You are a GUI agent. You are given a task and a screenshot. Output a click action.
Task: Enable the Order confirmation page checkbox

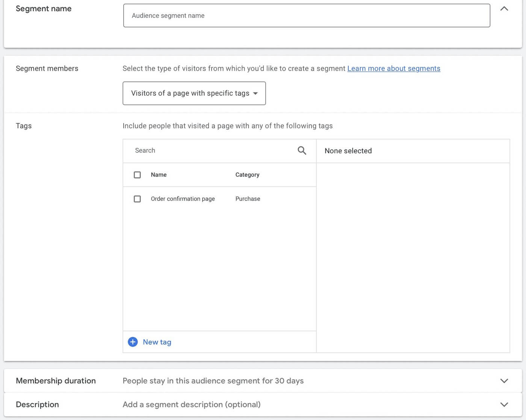tap(138, 199)
